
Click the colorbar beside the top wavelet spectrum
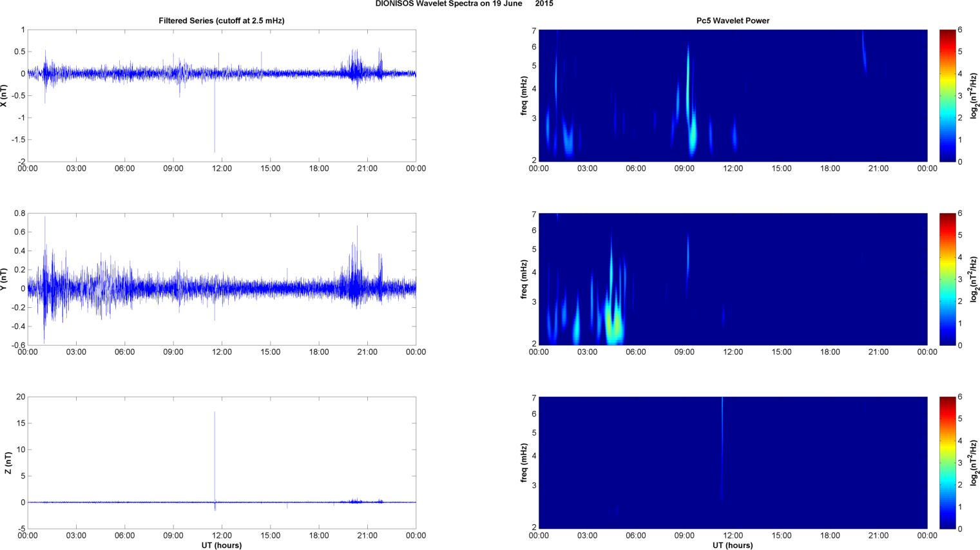(x=947, y=95)
